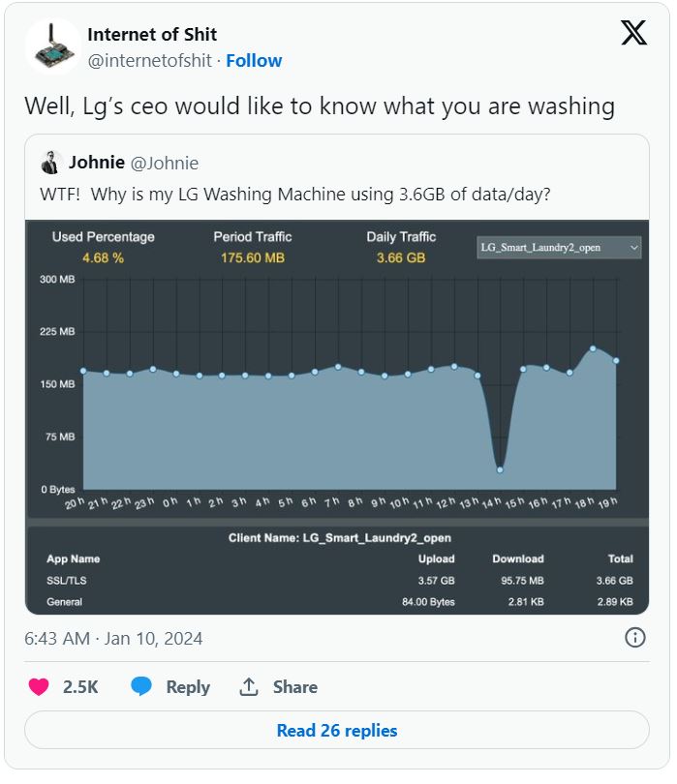Viewport: 677px width, 784px height.
Task: Click the Reply label
Action: (x=188, y=686)
